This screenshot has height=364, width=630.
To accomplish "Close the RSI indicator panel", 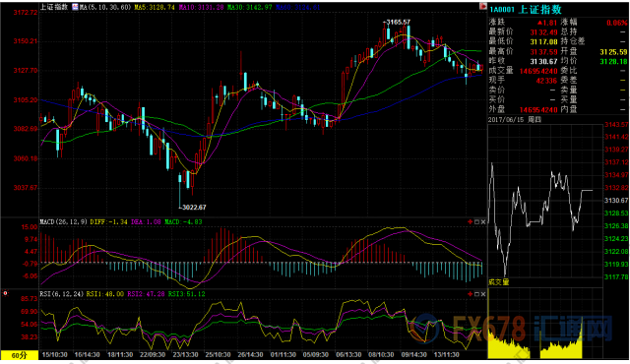I will tap(483, 294).
